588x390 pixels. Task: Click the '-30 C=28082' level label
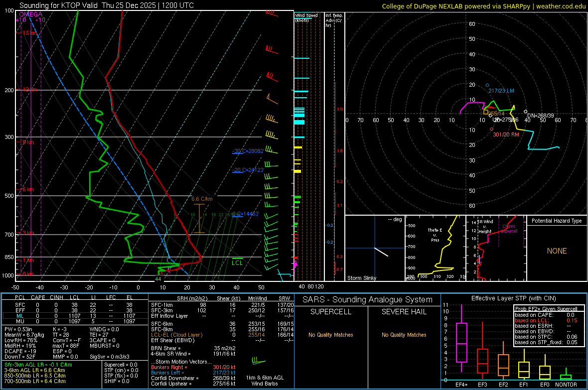point(248,151)
